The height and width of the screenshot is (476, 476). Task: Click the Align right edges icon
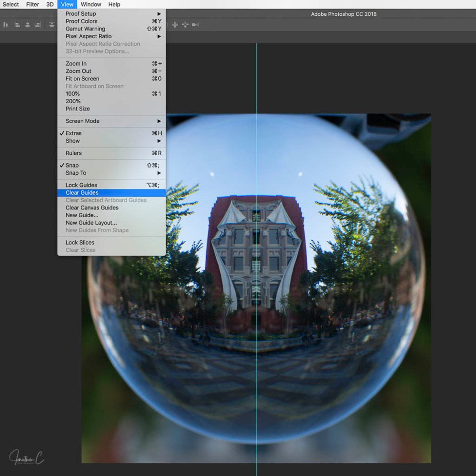pos(38,25)
